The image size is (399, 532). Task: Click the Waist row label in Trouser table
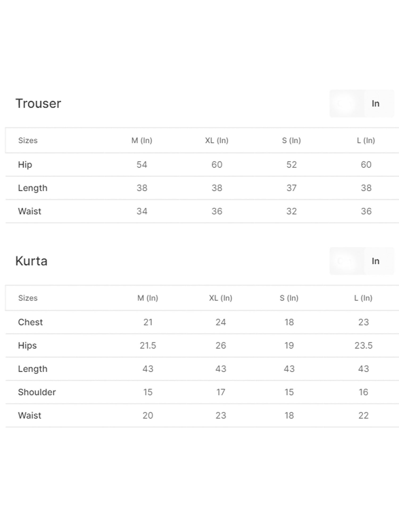point(30,211)
